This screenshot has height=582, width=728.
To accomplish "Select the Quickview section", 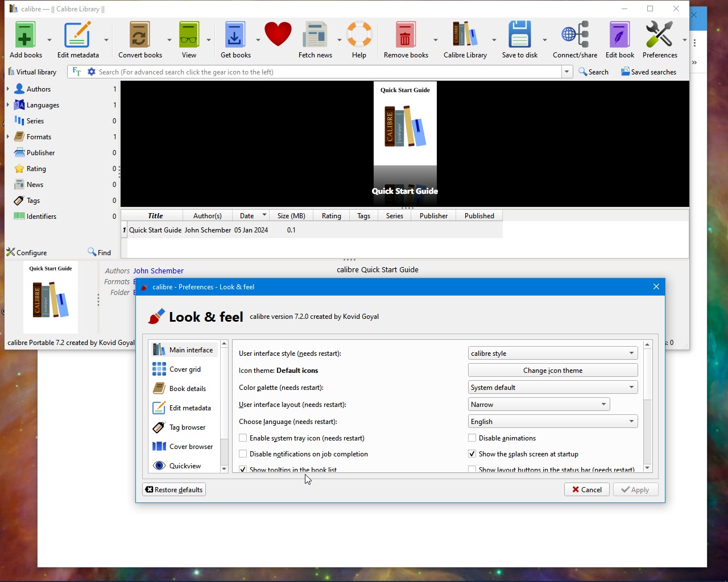I will pos(184,466).
